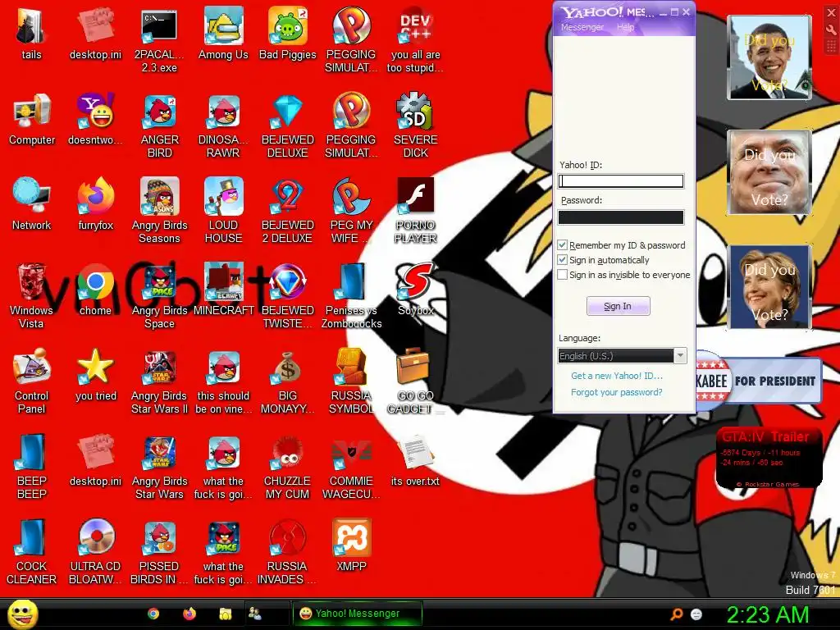The image size is (840, 630).
Task: Select the McCain 'Did you Vote?' gadget
Action: [x=769, y=172]
